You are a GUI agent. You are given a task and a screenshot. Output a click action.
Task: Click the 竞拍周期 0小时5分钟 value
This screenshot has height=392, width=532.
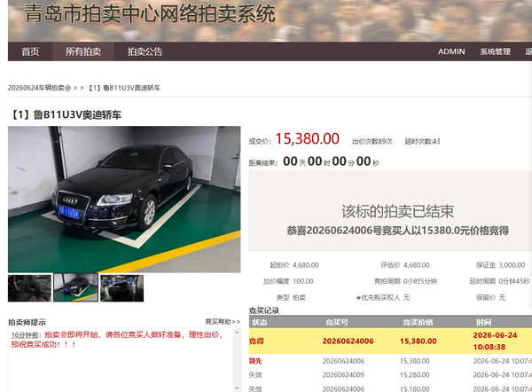(420, 281)
